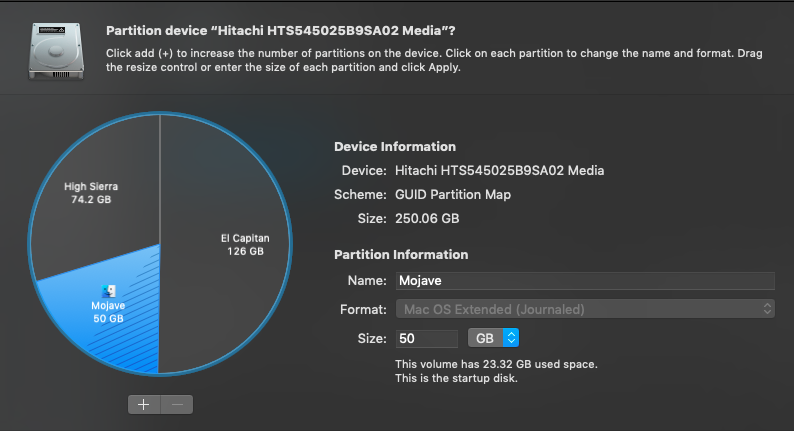This screenshot has height=431, width=794.
Task: Click the hard drive icon in header
Action: [56, 51]
